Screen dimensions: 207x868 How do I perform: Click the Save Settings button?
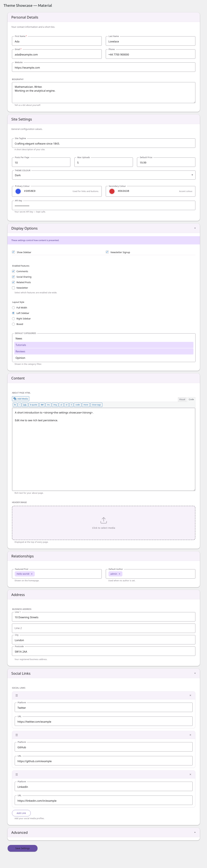23,848
